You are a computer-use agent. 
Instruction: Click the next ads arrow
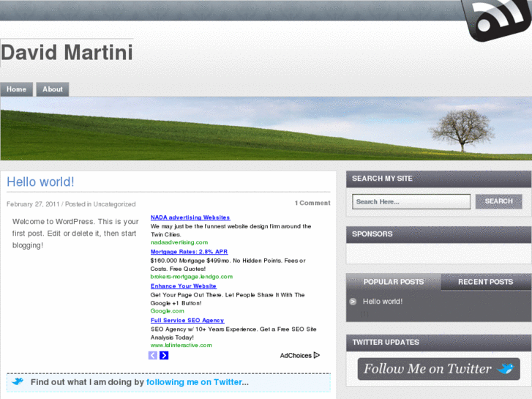point(164,355)
